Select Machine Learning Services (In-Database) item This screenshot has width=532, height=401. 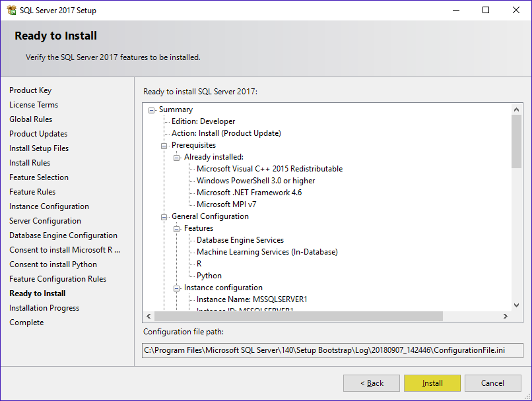click(267, 252)
